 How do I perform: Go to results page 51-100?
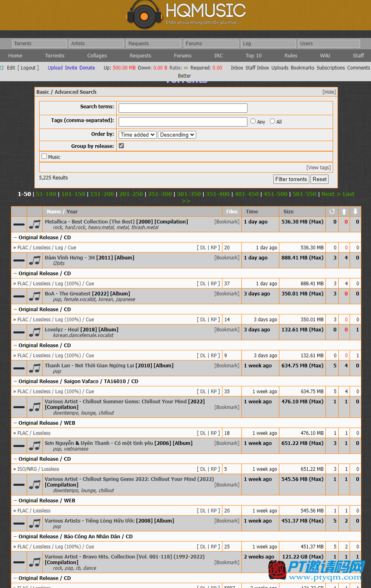[x=46, y=194]
